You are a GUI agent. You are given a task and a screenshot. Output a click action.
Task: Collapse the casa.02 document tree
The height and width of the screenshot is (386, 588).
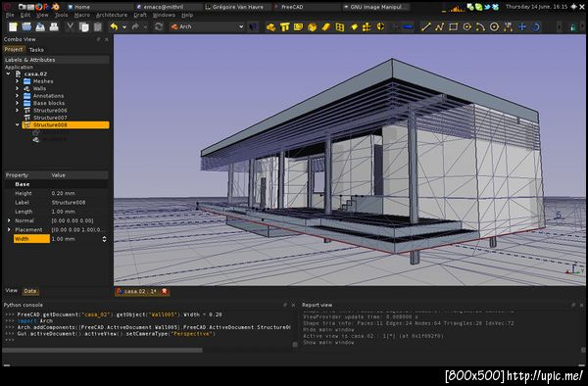(8, 73)
